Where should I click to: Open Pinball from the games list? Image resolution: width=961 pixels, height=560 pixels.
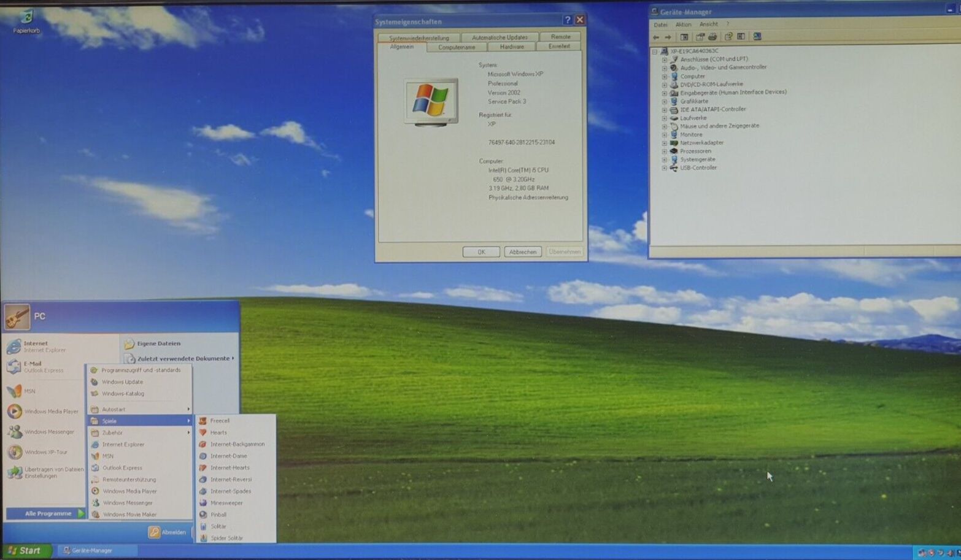coord(218,515)
